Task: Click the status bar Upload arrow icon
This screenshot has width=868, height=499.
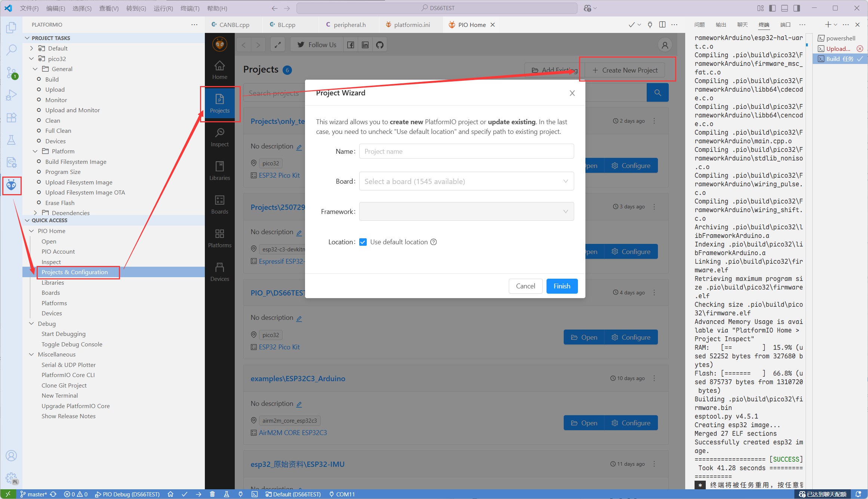Action: (x=198, y=494)
